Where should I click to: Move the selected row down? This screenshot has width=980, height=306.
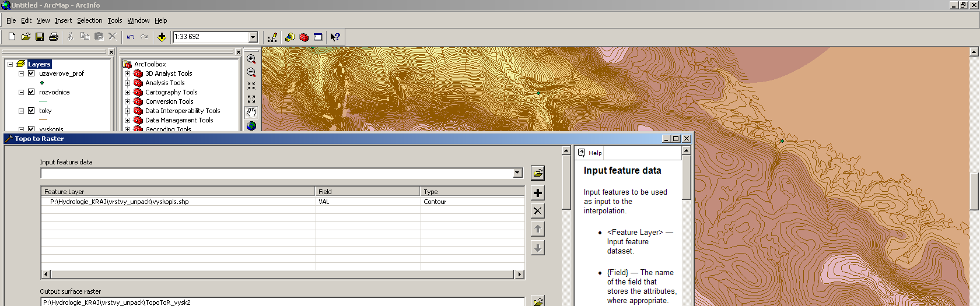[x=538, y=248]
